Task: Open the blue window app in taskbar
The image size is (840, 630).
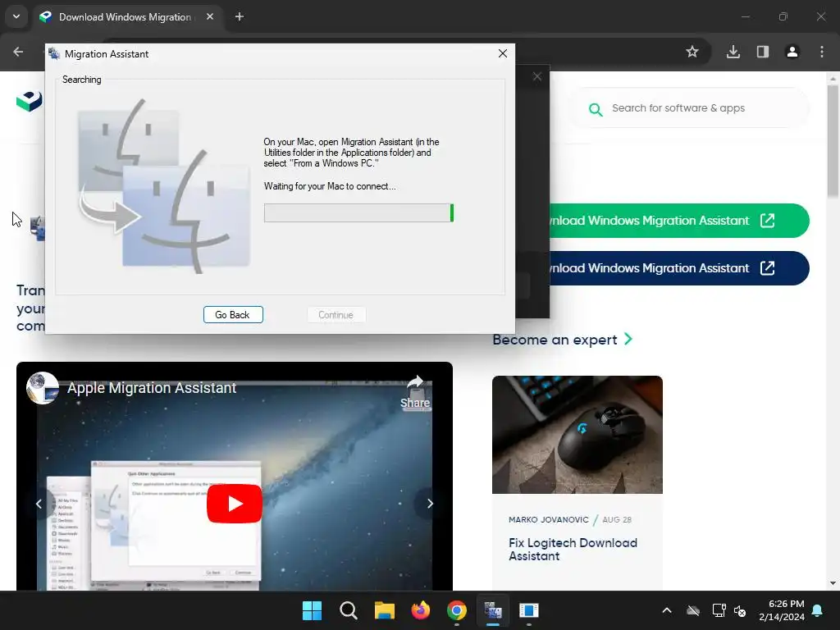Action: [x=529, y=610]
